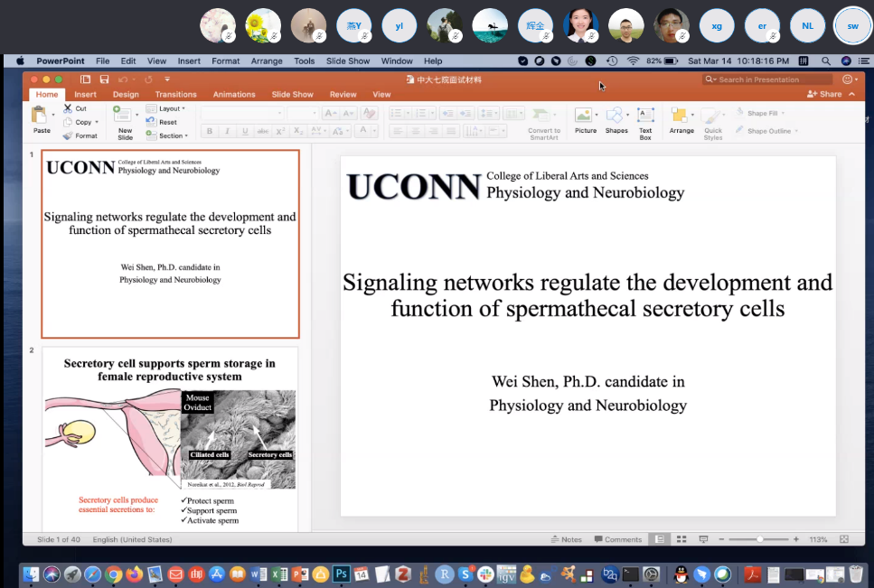Click the decrease font size icon

[348, 114]
